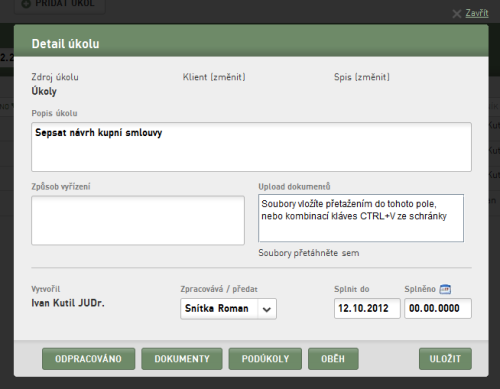Focus the Popis úkolu text area

coord(251,147)
